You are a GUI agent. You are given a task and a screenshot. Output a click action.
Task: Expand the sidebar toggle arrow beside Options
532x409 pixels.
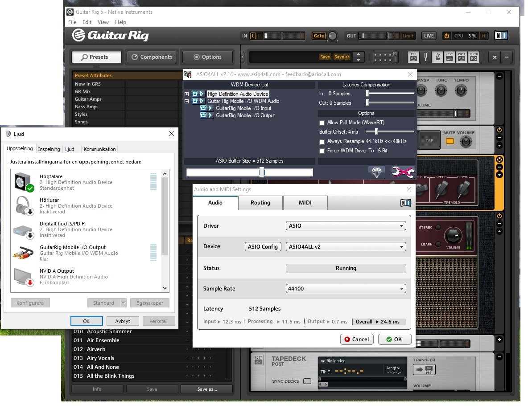click(x=242, y=57)
